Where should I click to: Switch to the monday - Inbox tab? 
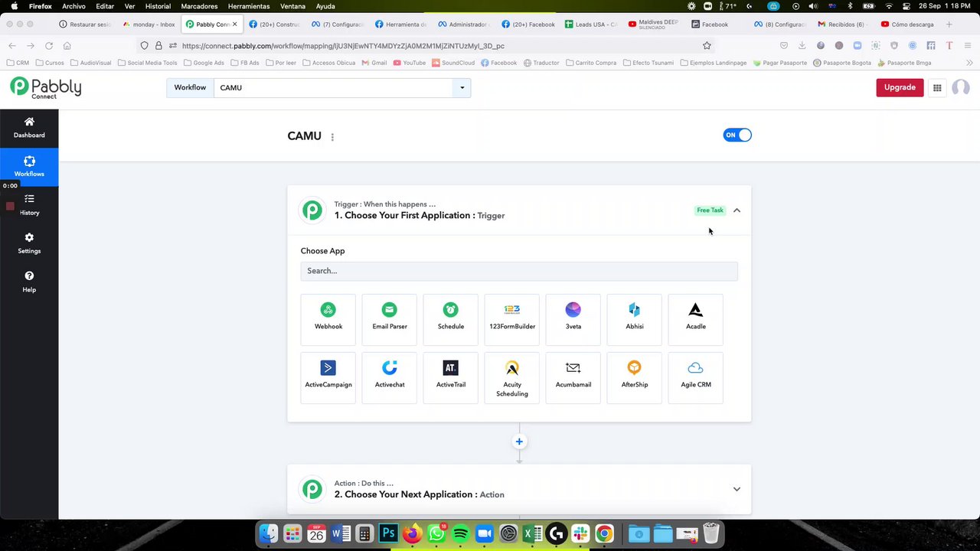click(x=149, y=24)
